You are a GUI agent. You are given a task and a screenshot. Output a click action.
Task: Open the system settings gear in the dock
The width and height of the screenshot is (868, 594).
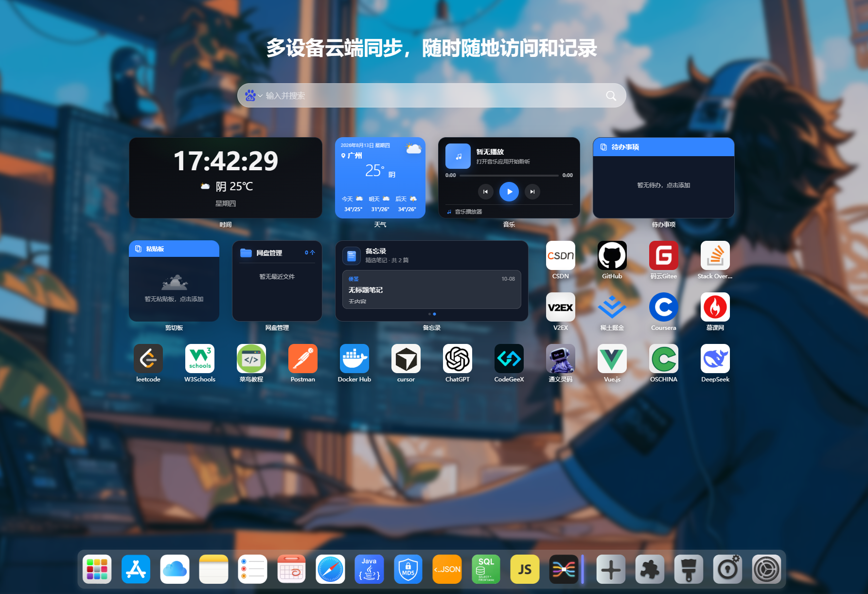point(766,569)
